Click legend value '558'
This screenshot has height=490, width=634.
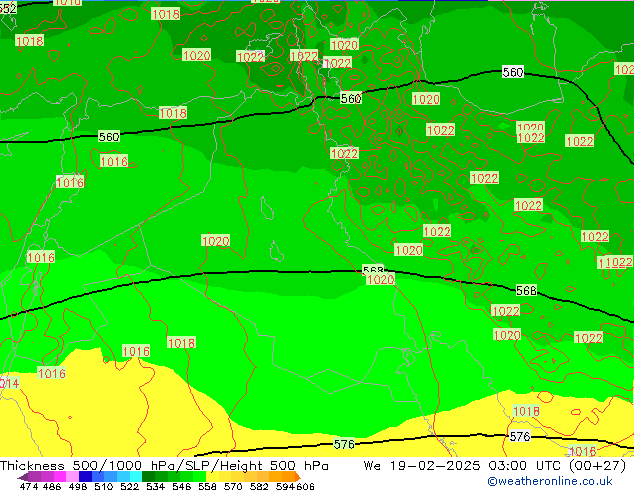pos(207,486)
